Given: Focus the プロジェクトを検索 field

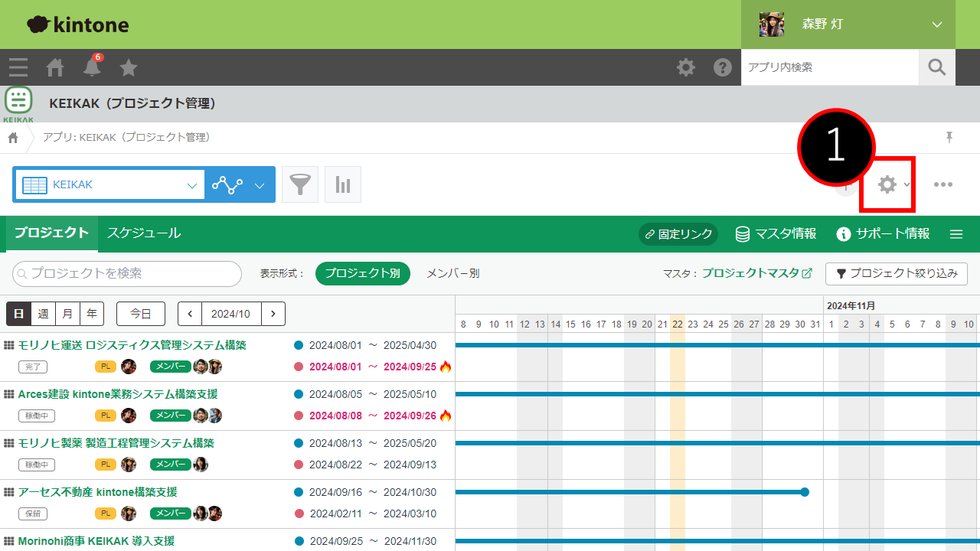Looking at the screenshot, I should [x=127, y=273].
